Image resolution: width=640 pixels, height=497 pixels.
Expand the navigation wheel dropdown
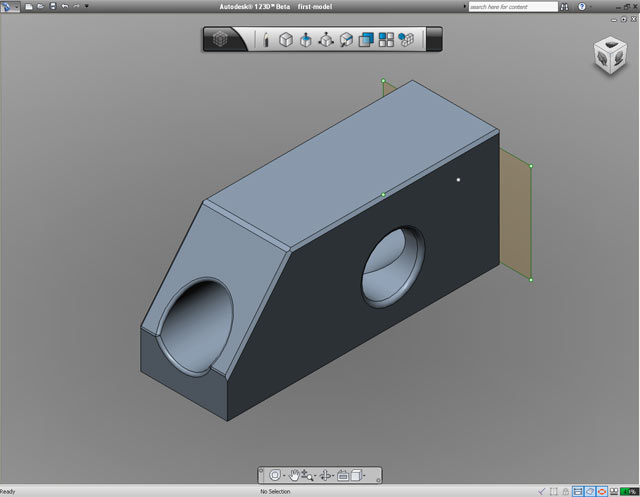tap(284, 476)
